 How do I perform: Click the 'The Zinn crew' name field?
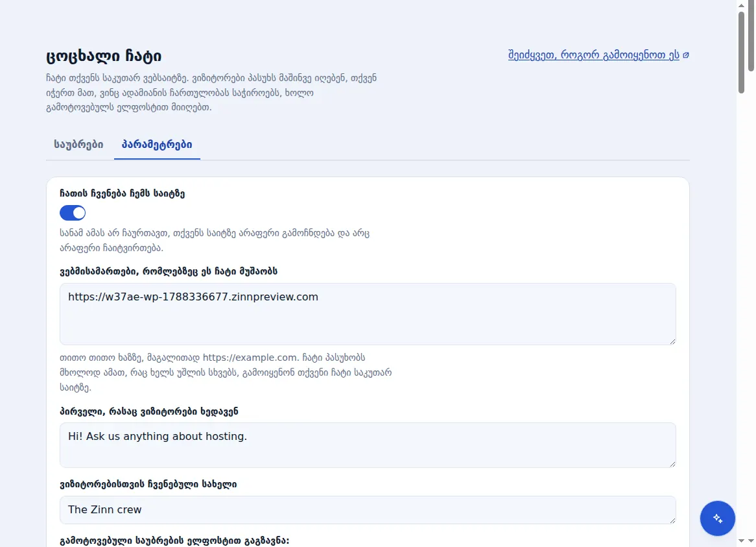(x=368, y=510)
